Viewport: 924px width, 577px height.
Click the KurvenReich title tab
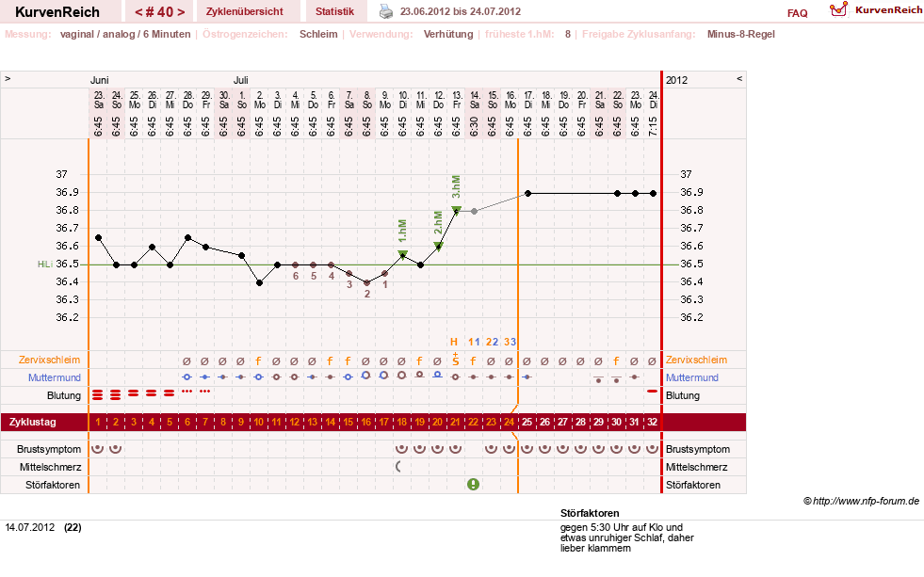click(x=57, y=11)
